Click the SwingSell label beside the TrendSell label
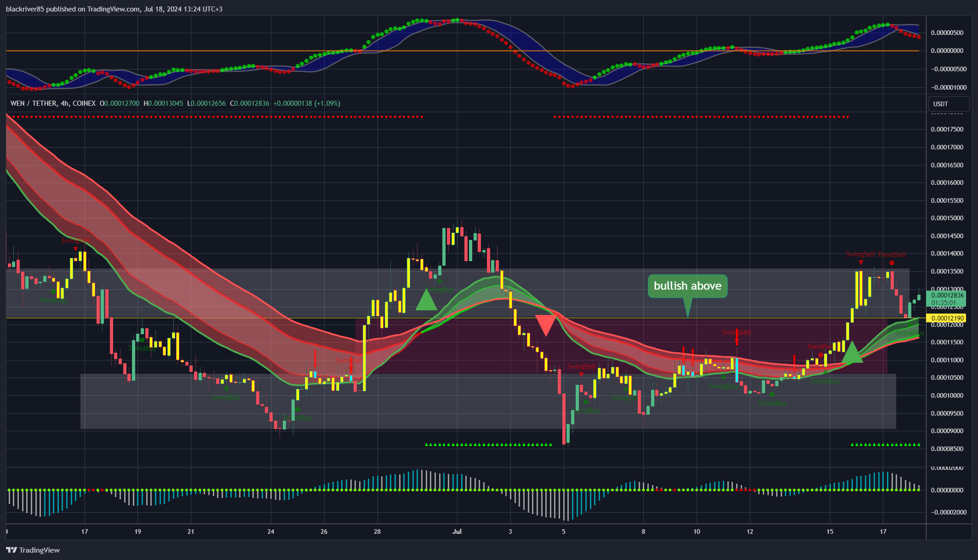The width and height of the screenshot is (978, 560). point(860,254)
